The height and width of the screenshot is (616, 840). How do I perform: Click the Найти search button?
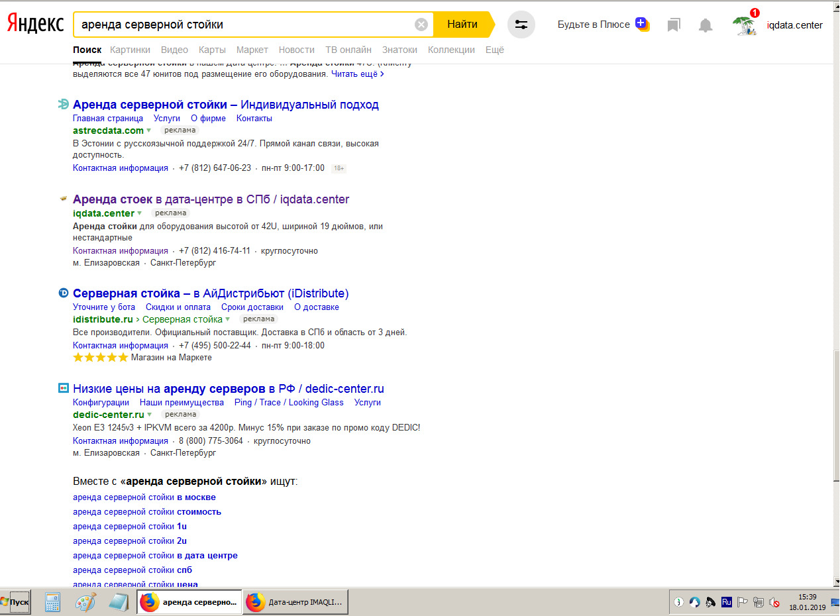462,25
